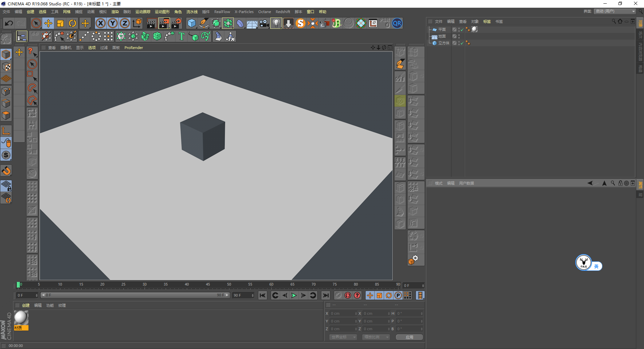
Task: Click the Enable Axis icon
Action: click(6, 131)
